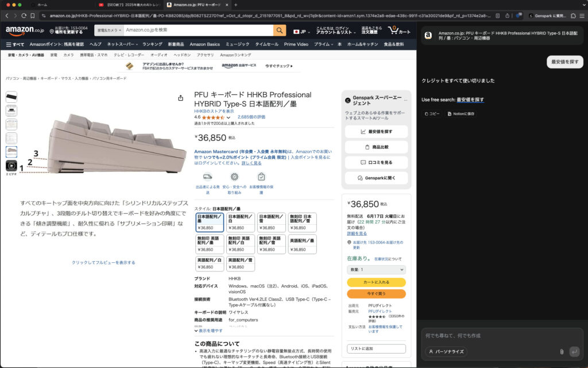Open the タイムセール nav item
The height and width of the screenshot is (368, 588).
point(266,44)
